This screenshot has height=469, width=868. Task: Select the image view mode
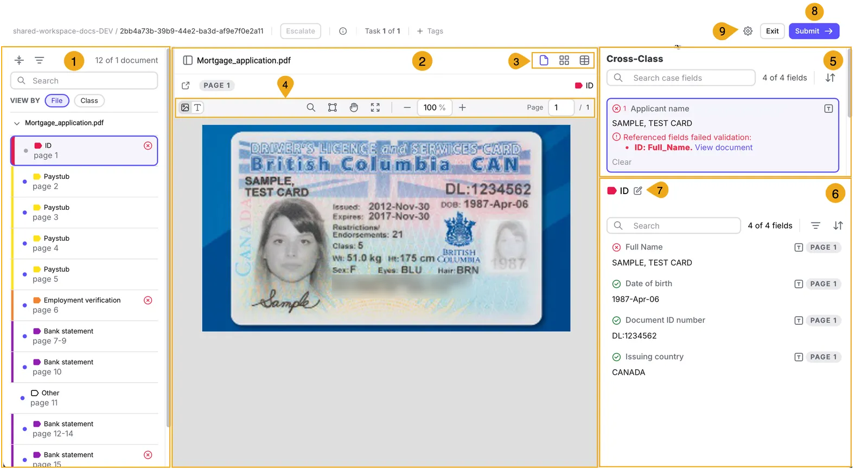[185, 107]
